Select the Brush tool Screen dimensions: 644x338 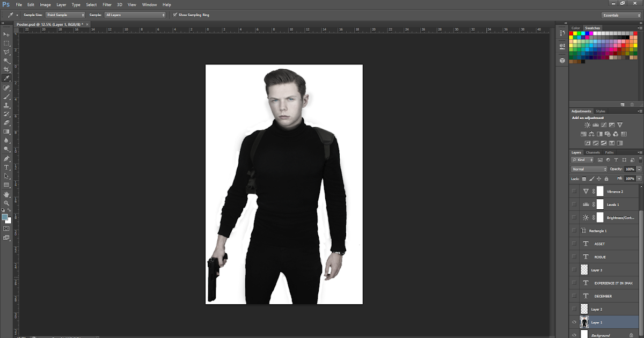click(x=6, y=95)
